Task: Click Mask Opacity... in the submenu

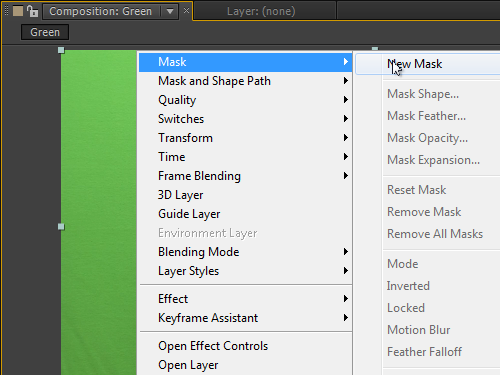Action: (427, 138)
